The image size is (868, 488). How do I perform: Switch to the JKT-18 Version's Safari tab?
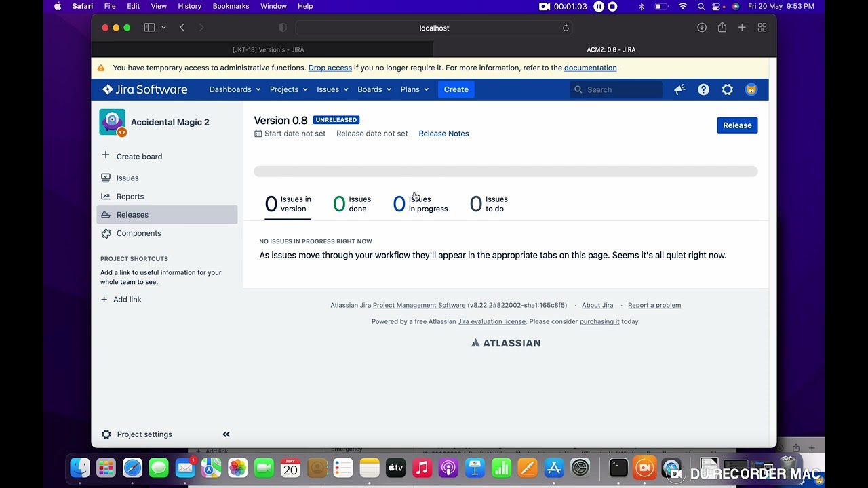pyautogui.click(x=262, y=49)
